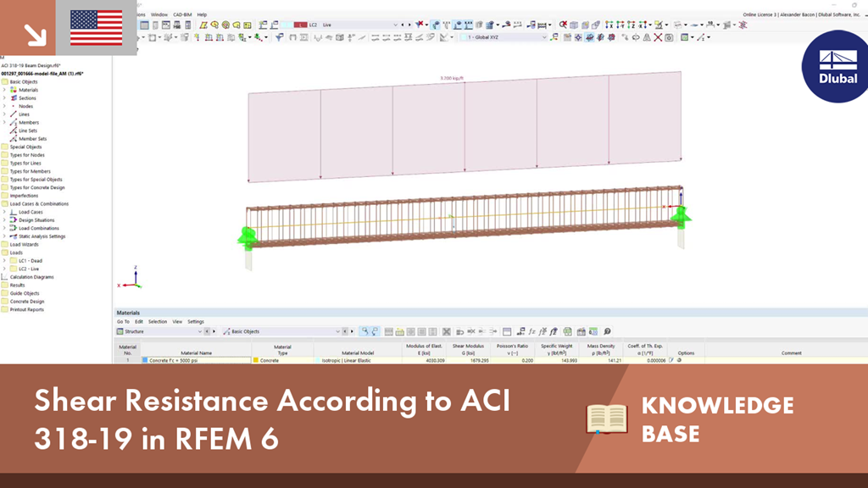Click the camera screenshot icon in toolbar

click(670, 37)
